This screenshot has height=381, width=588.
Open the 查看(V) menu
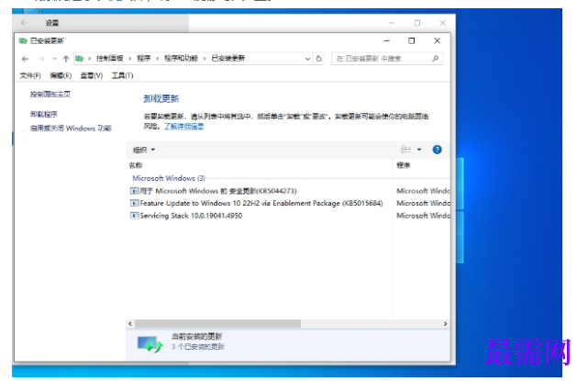coord(92,75)
